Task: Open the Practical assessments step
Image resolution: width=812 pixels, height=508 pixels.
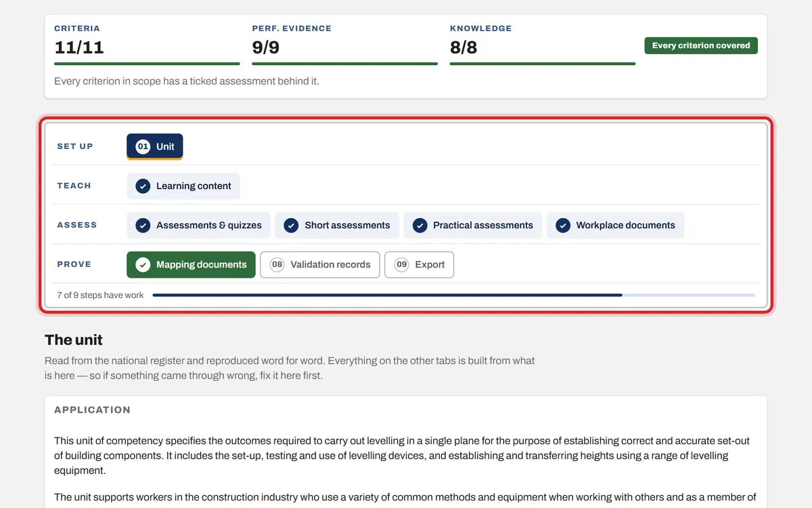Action: click(x=473, y=225)
